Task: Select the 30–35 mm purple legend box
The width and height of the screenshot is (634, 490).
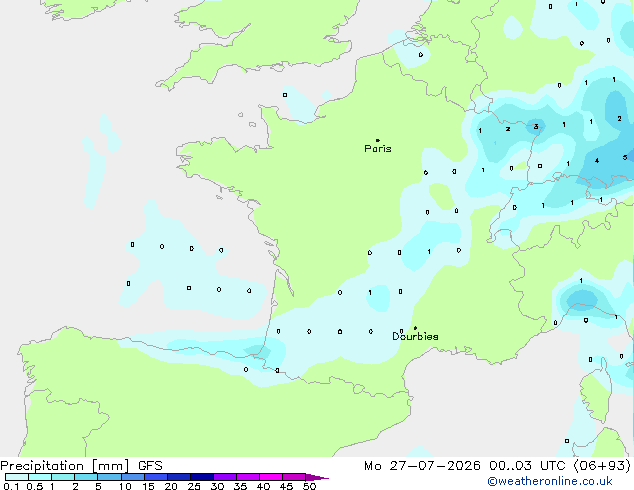Action: (x=224, y=477)
